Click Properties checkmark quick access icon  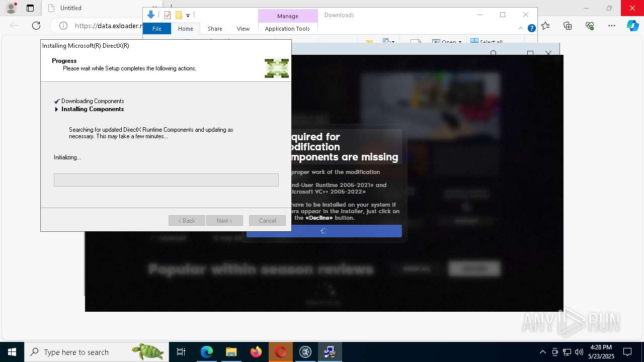168,15
